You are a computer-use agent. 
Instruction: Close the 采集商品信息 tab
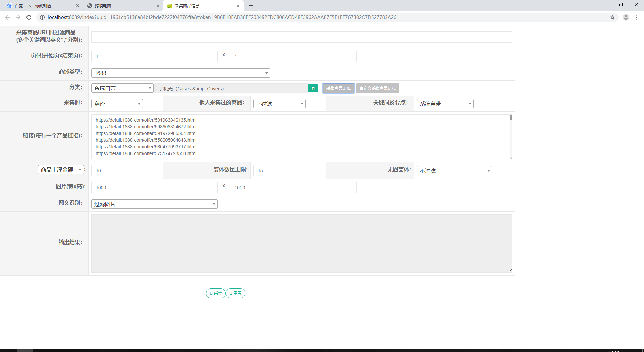point(238,6)
